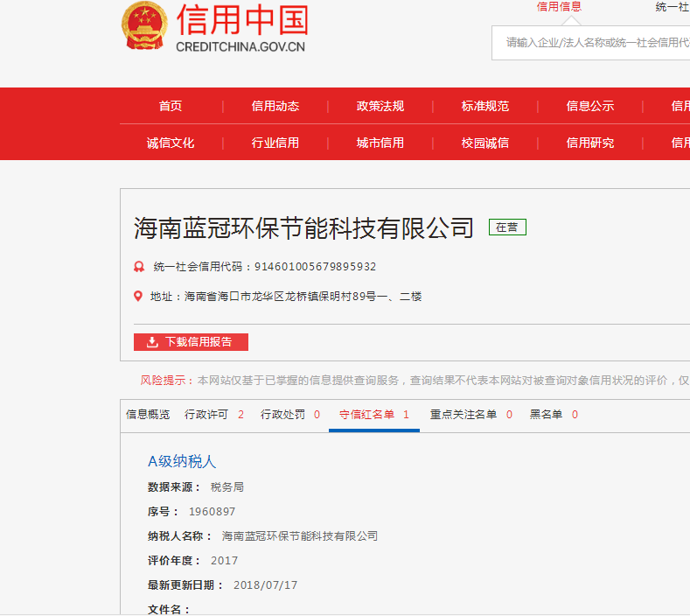
Task: Switch to the 信息概览 tab
Action: point(148,415)
